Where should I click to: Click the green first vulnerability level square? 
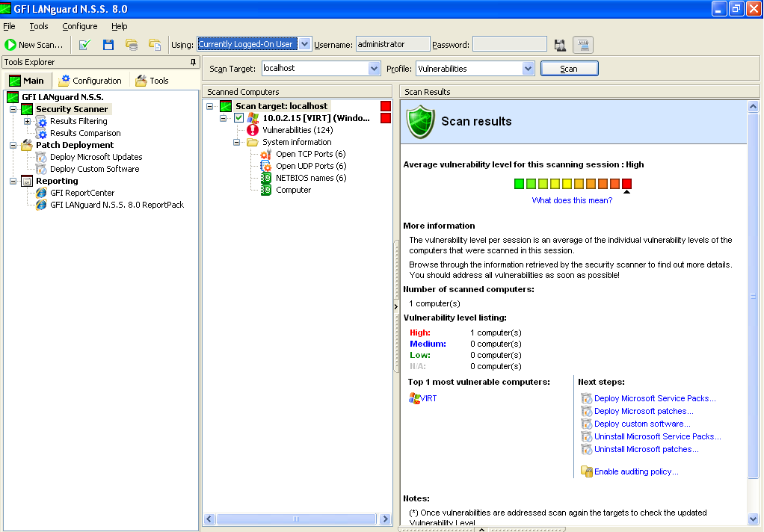[519, 184]
